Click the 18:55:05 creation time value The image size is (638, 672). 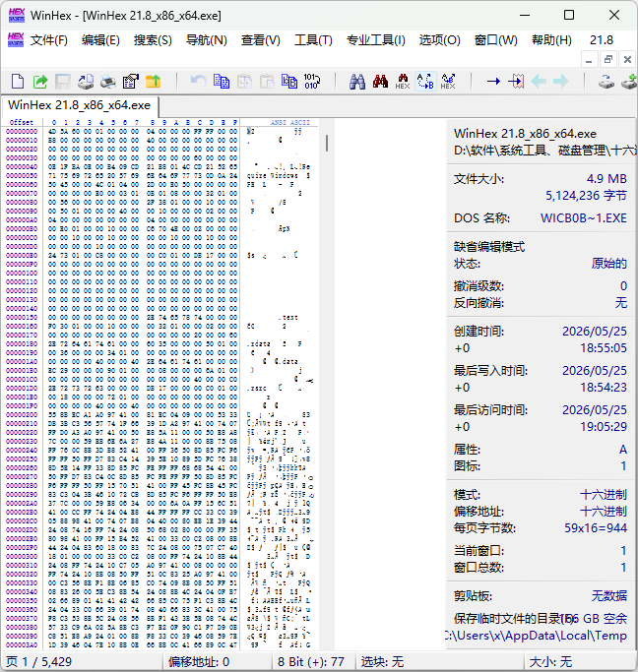pos(604,348)
